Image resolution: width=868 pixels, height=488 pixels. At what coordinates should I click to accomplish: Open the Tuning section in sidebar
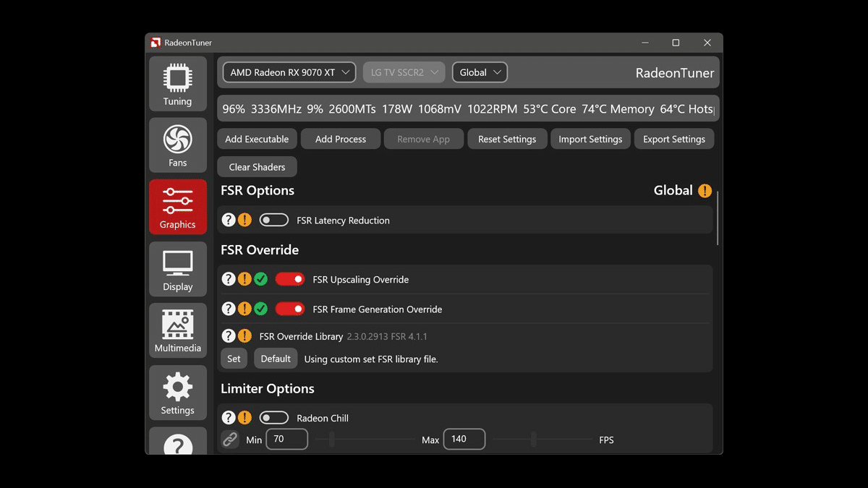(x=177, y=84)
